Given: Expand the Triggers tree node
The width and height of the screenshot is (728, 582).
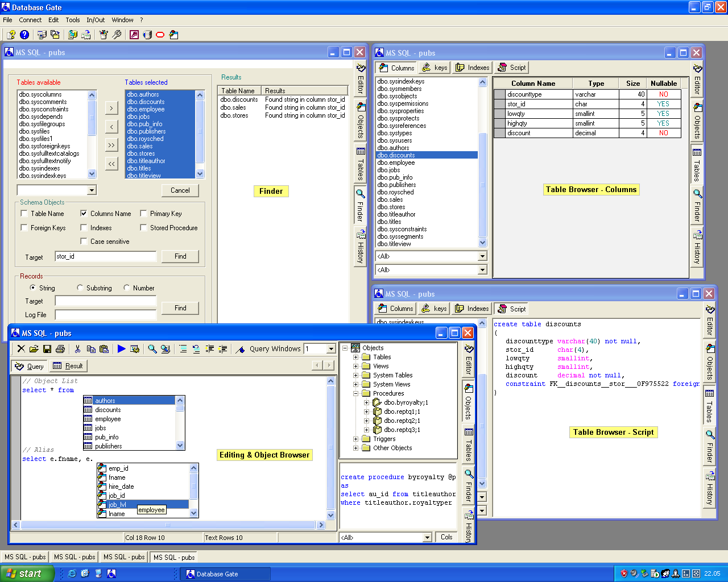Looking at the screenshot, I should coord(356,439).
